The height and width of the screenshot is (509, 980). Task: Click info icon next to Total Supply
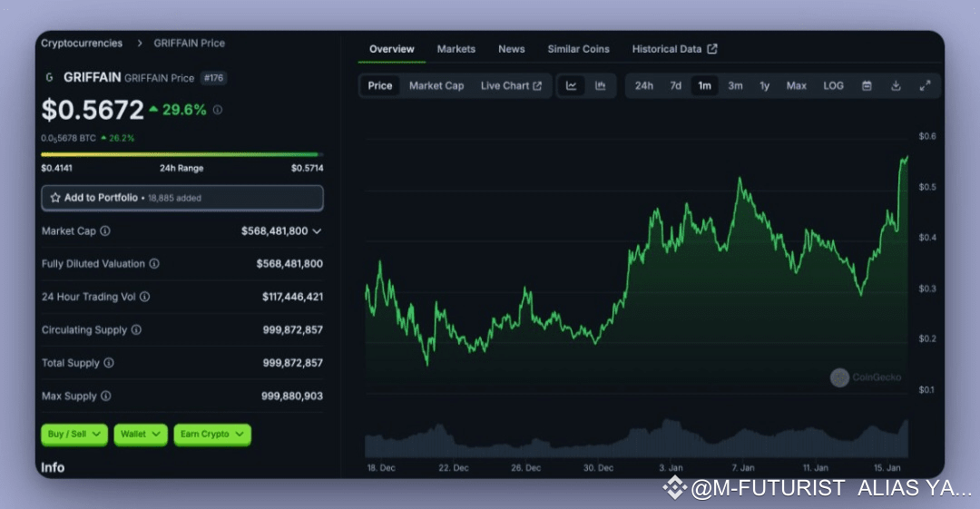109,363
